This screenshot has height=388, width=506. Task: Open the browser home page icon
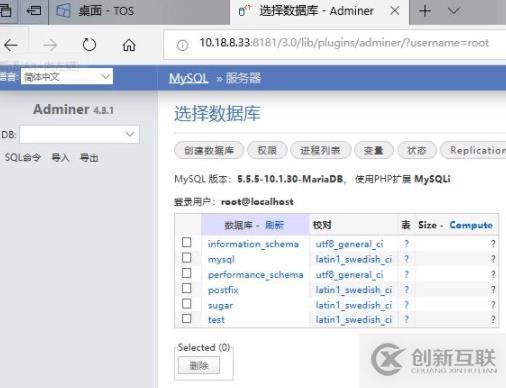coord(129,45)
